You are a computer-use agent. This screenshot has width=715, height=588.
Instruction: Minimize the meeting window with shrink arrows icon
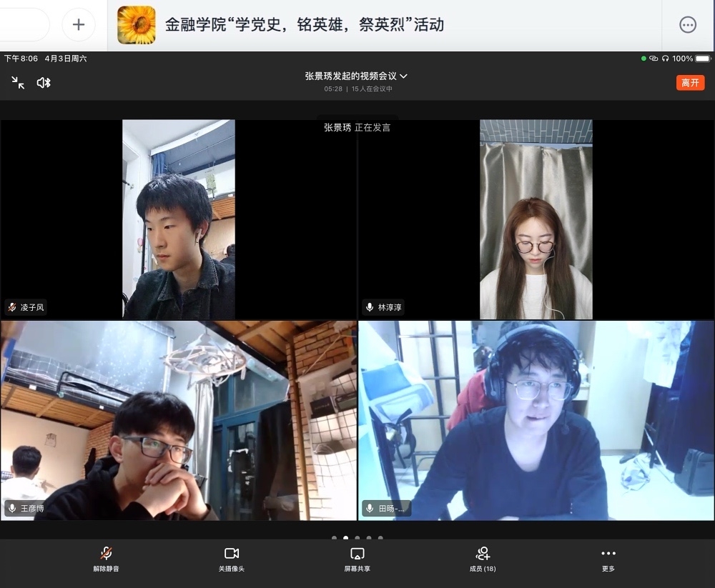(18, 83)
